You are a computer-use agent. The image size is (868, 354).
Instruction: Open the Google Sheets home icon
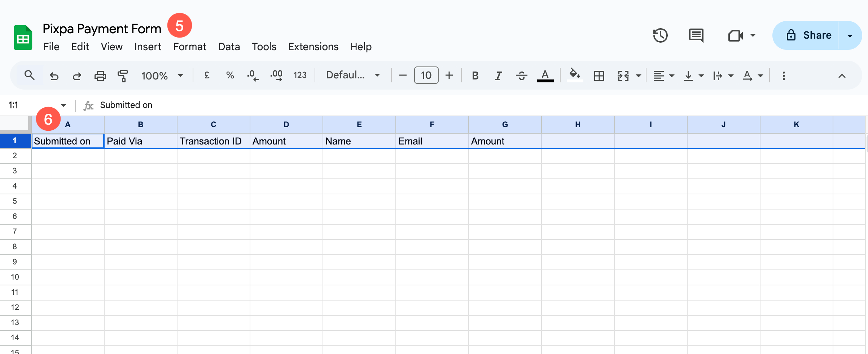point(23,37)
